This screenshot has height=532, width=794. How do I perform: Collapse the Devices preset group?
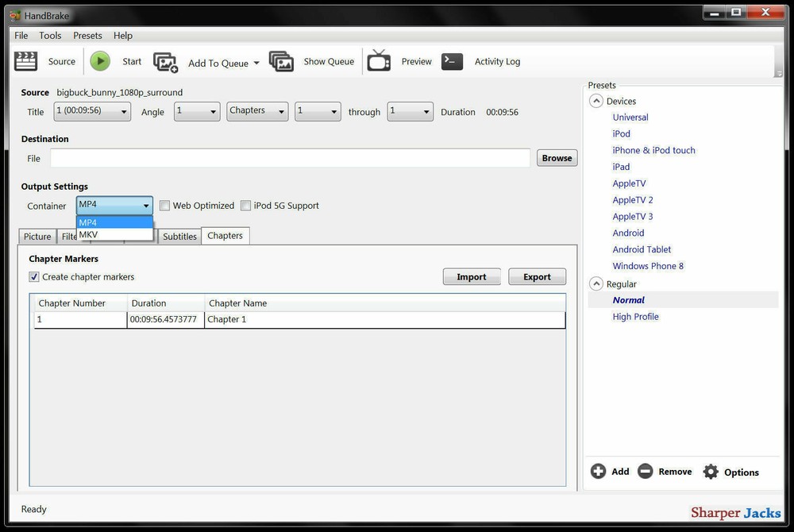(x=596, y=101)
